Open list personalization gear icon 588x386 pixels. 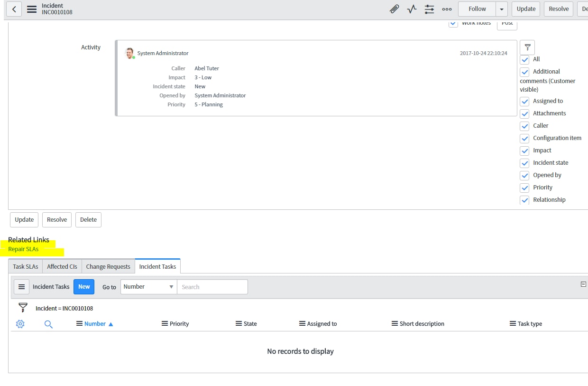(x=20, y=324)
